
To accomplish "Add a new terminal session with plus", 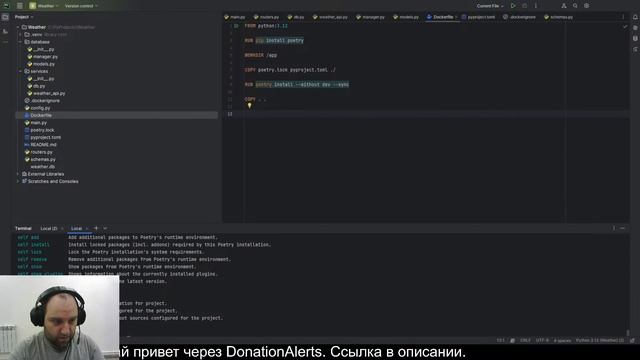I will coord(96,229).
